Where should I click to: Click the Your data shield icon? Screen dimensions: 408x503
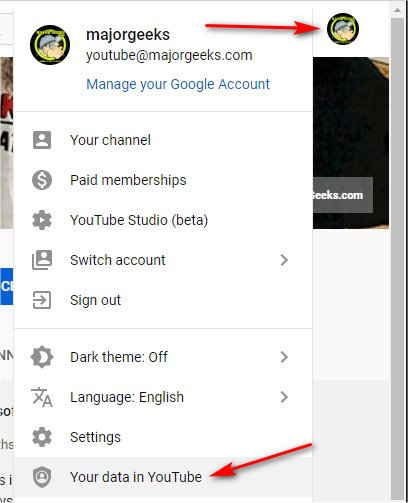[42, 477]
